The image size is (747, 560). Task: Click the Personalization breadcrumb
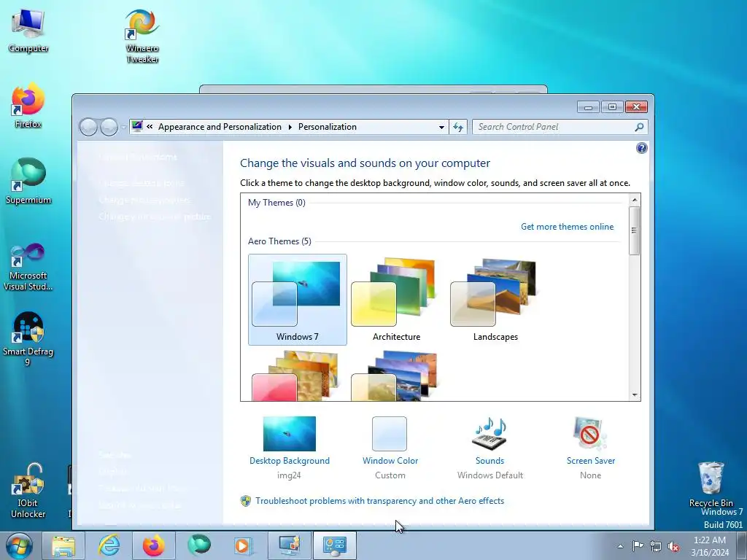tap(328, 127)
